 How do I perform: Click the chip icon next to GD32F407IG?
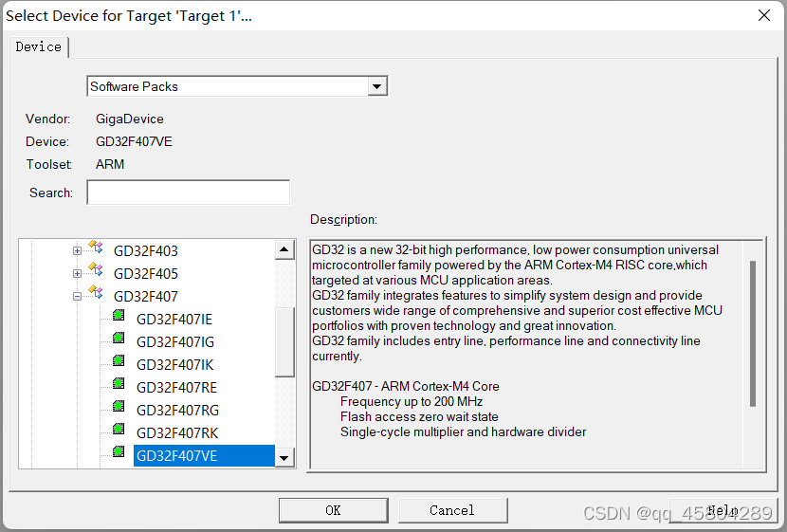tap(119, 338)
